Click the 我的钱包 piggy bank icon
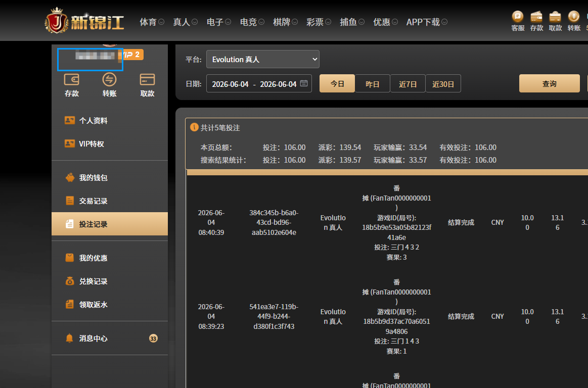Image resolution: width=588 pixels, height=388 pixels. point(70,177)
